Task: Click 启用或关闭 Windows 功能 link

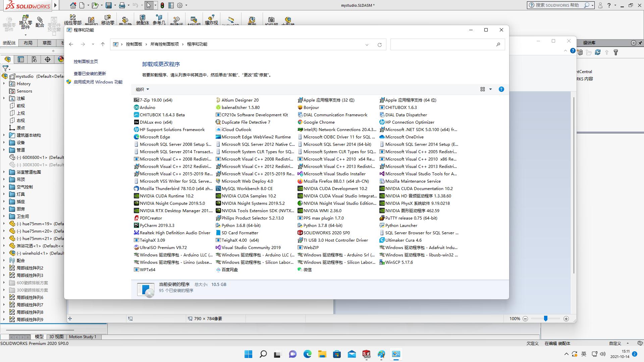Action: [x=98, y=82]
